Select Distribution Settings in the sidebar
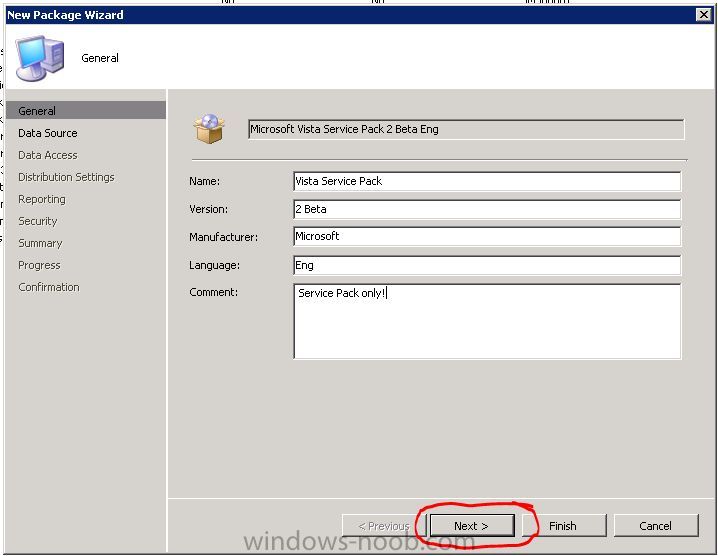Viewport: 718px width, 556px height. [x=66, y=177]
